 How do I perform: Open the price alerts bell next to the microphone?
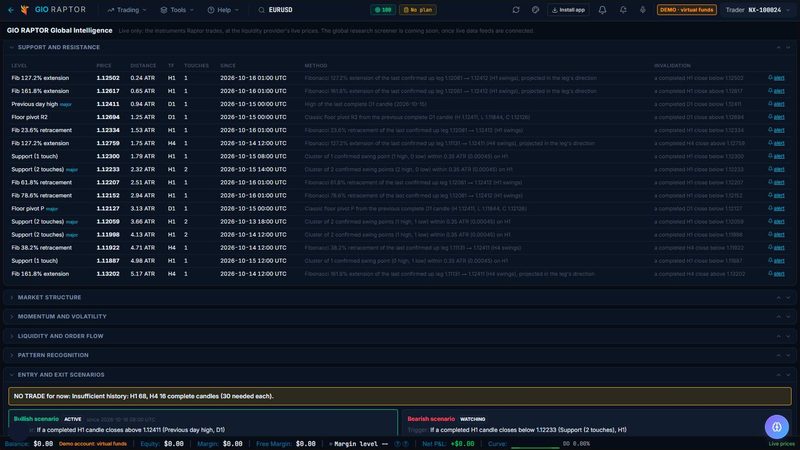click(623, 10)
